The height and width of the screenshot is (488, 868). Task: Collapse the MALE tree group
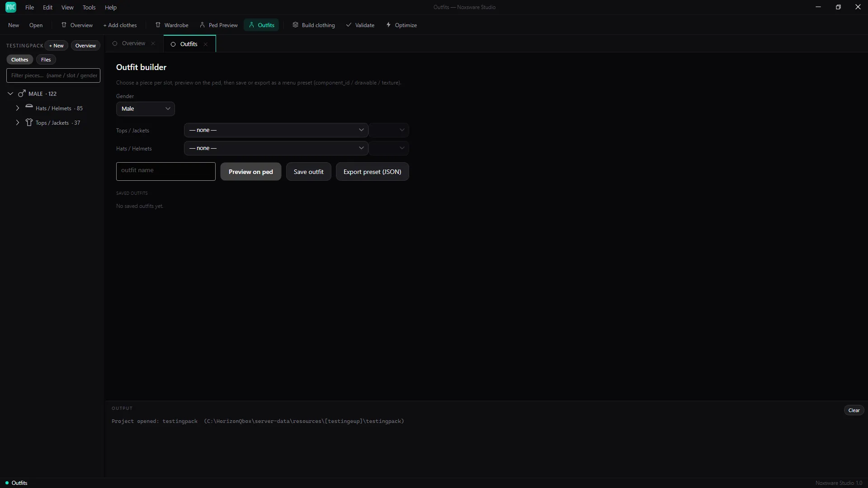point(10,94)
